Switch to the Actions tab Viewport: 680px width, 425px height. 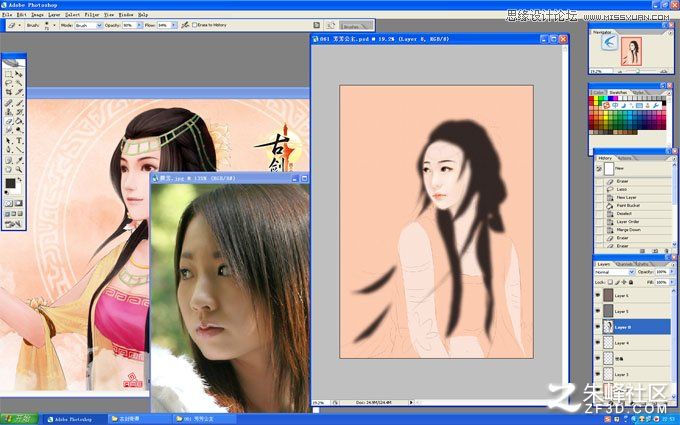(624, 158)
